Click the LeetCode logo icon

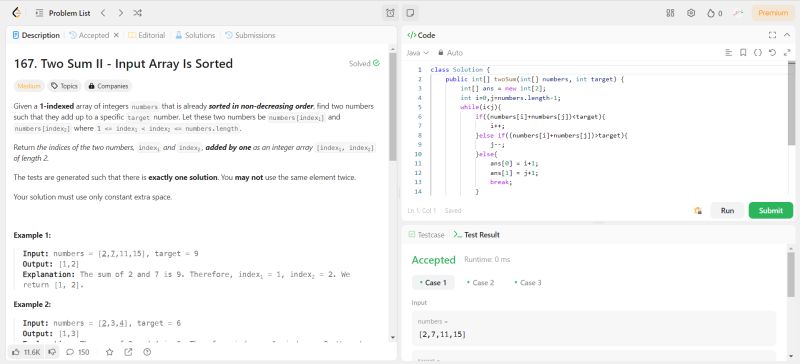16,13
